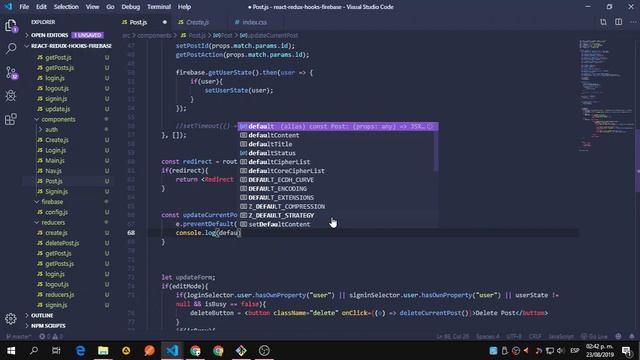Open the Debug view in activity bar
This screenshot has height=360, width=640.
click(11, 96)
